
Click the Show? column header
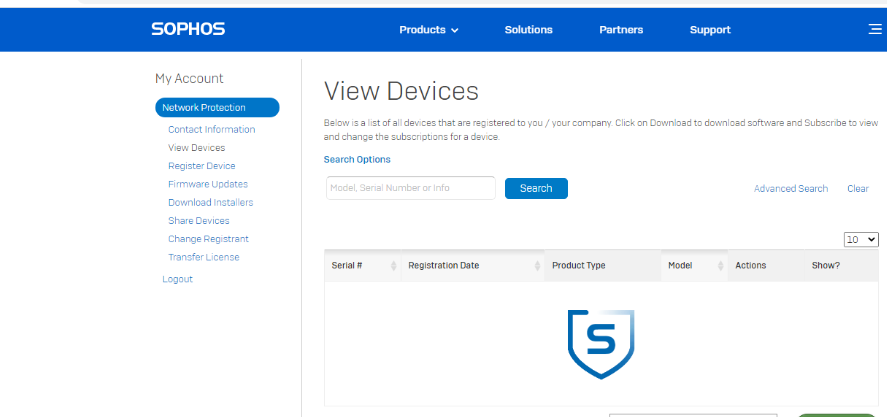point(842,265)
